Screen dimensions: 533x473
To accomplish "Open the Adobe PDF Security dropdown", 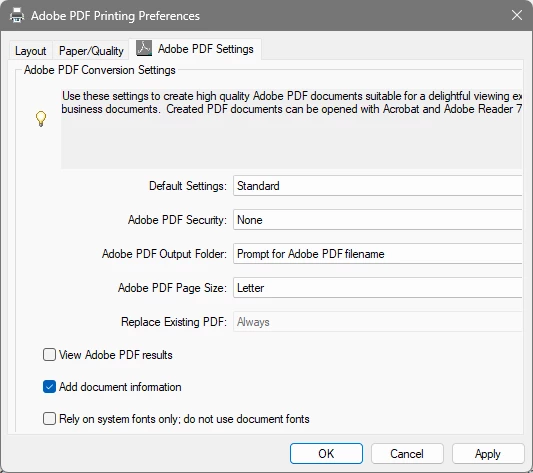I will [378, 220].
